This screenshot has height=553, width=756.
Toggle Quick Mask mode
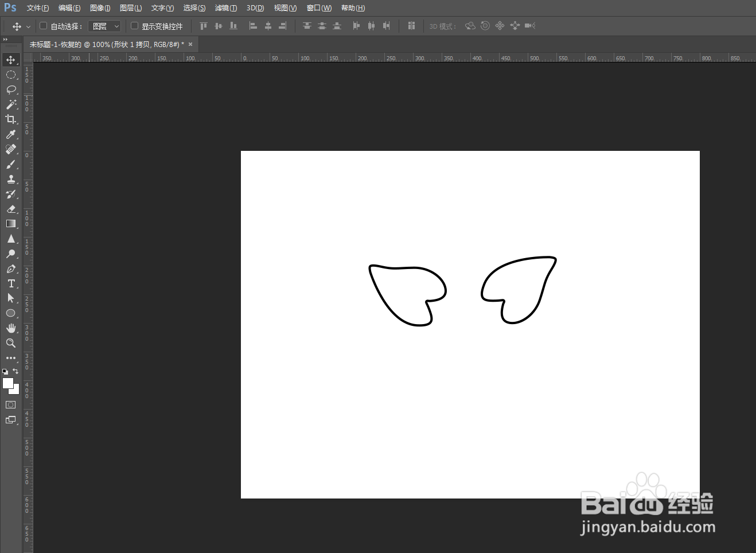tap(11, 405)
